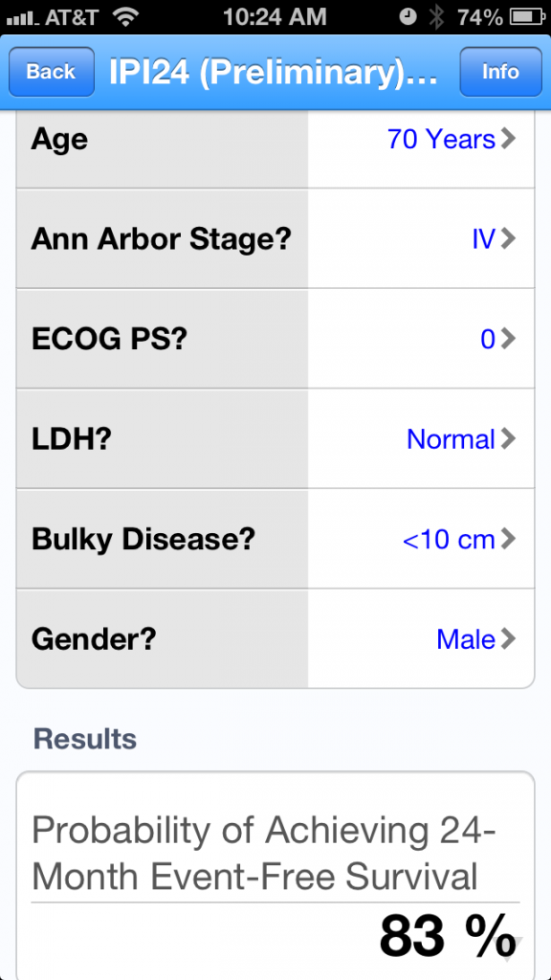The width and height of the screenshot is (551, 980).
Task: Tap the battery status icon
Action: point(526,17)
